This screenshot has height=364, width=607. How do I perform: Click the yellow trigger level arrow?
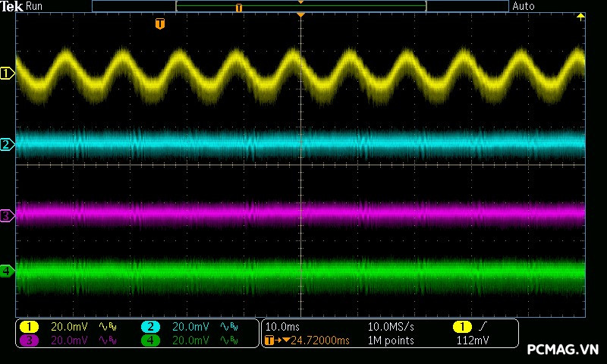coord(581,17)
